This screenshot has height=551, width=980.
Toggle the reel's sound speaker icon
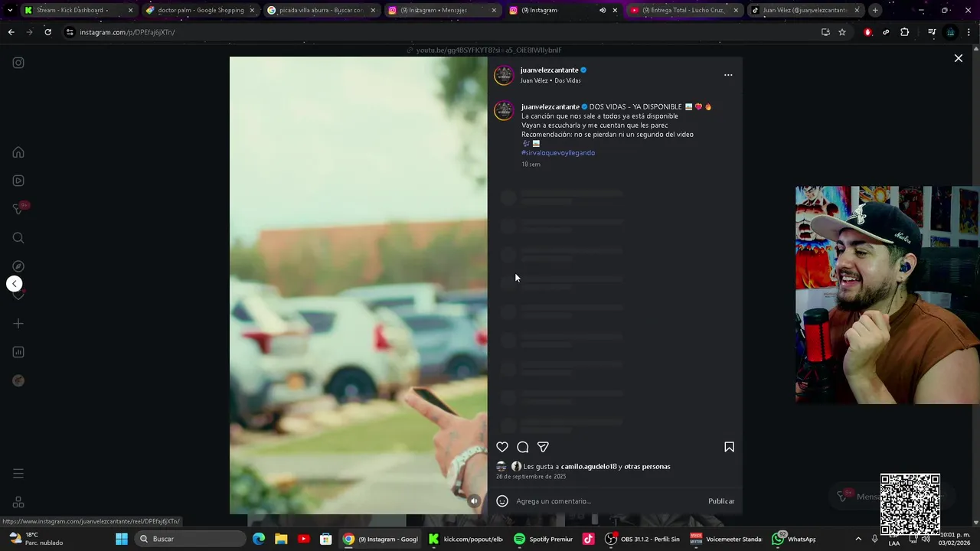pos(474,501)
